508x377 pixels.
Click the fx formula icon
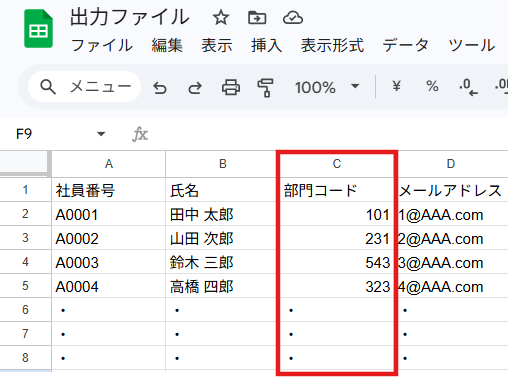click(140, 134)
